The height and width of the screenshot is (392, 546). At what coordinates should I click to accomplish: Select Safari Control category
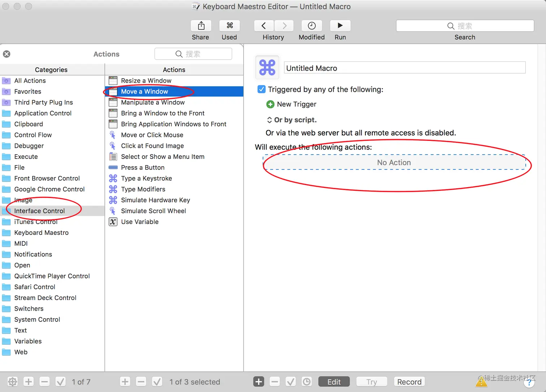(x=52, y=287)
